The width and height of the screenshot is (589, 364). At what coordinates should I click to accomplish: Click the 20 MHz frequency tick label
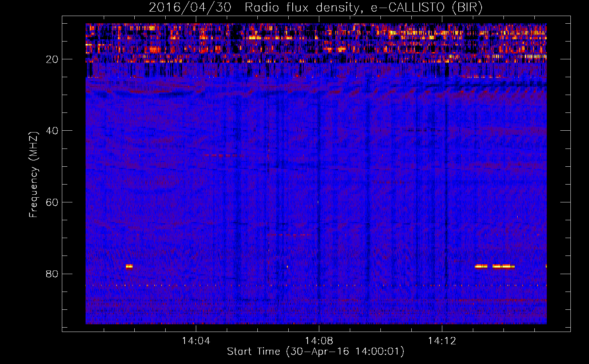[52, 59]
